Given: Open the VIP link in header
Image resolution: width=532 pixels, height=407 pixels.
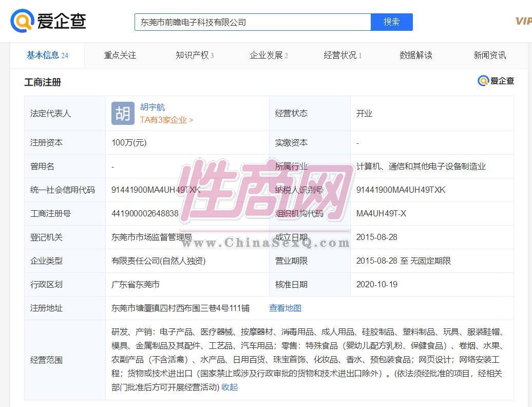Looking at the screenshot, I should tap(523, 21).
